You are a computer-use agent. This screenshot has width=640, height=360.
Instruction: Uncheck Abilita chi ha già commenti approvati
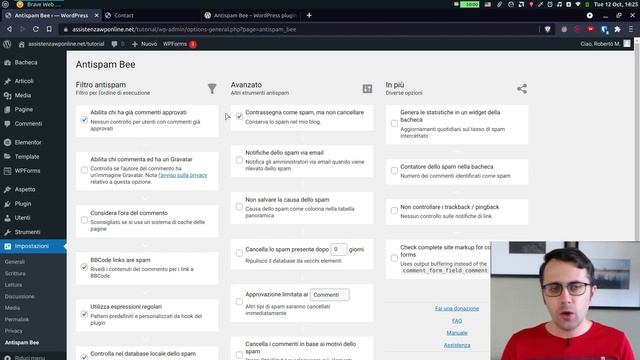point(84,120)
